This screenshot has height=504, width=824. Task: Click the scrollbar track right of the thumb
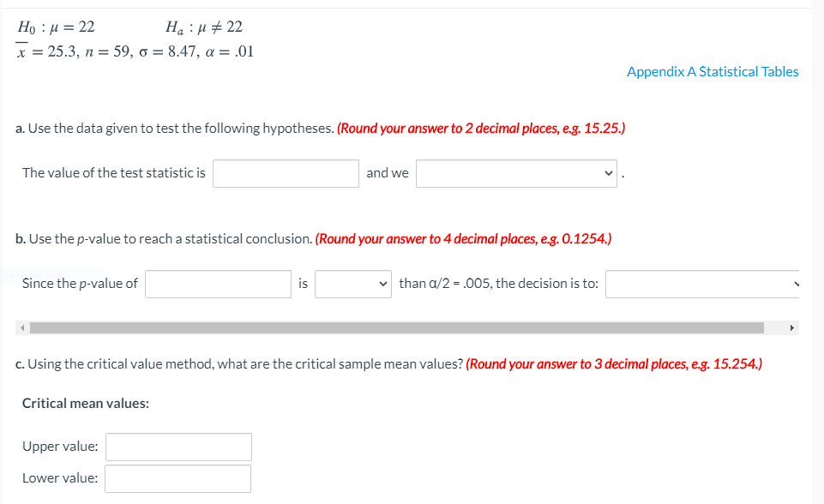776,327
